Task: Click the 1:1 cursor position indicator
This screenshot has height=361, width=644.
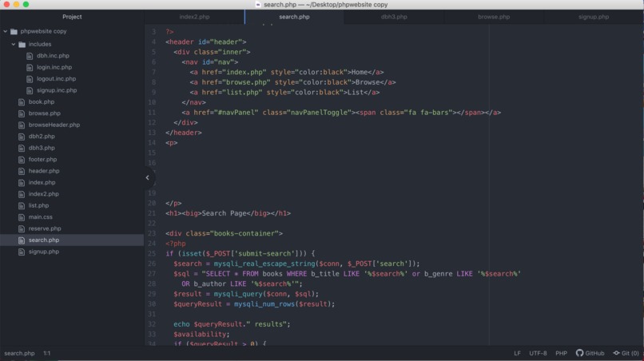Action: pyautogui.click(x=47, y=353)
